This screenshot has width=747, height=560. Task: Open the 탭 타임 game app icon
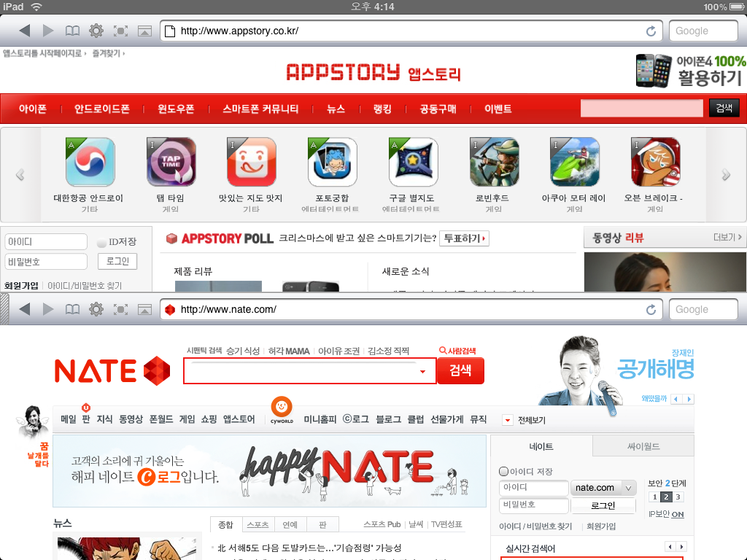171,162
